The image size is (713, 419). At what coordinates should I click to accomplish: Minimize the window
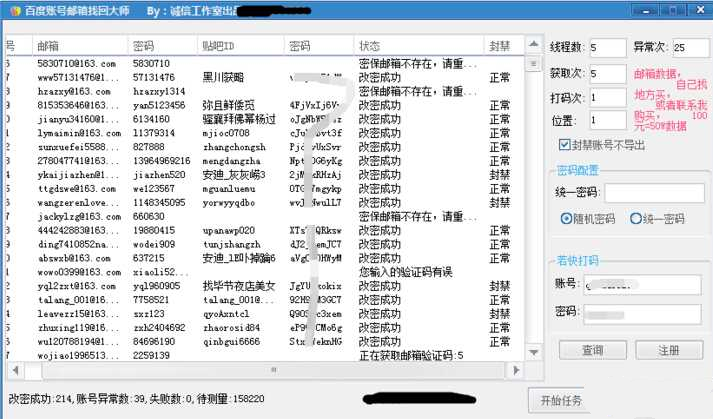point(646,10)
